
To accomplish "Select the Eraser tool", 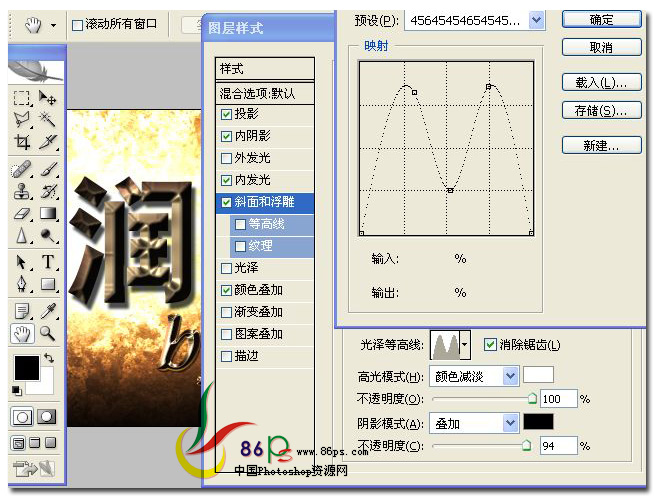I will click(22, 214).
